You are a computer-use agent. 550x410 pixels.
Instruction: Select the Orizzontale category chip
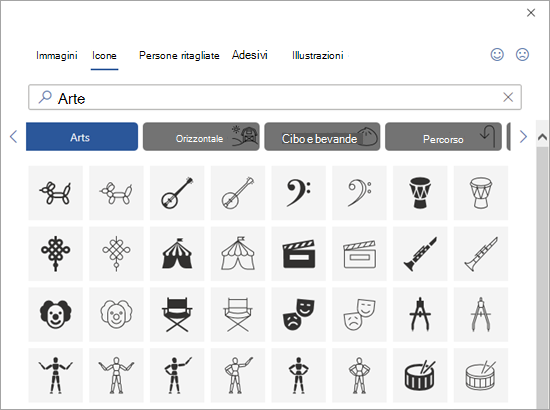click(201, 137)
